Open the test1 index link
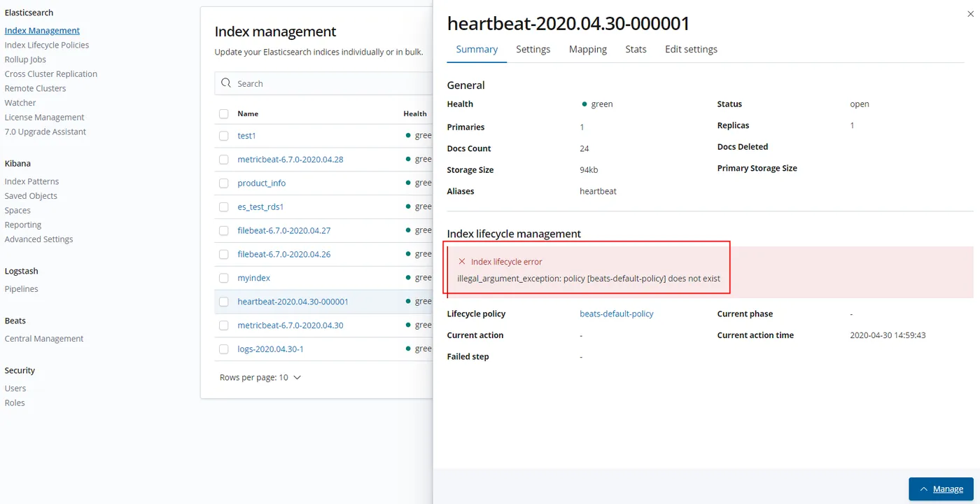 click(x=246, y=136)
